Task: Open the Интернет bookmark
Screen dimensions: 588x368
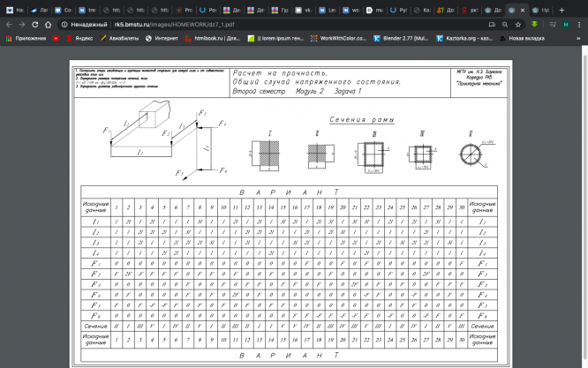Action: click(x=162, y=38)
